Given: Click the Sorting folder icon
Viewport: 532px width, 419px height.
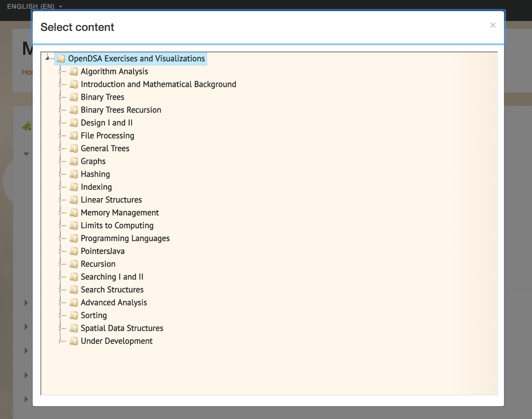Looking at the screenshot, I should click(74, 315).
